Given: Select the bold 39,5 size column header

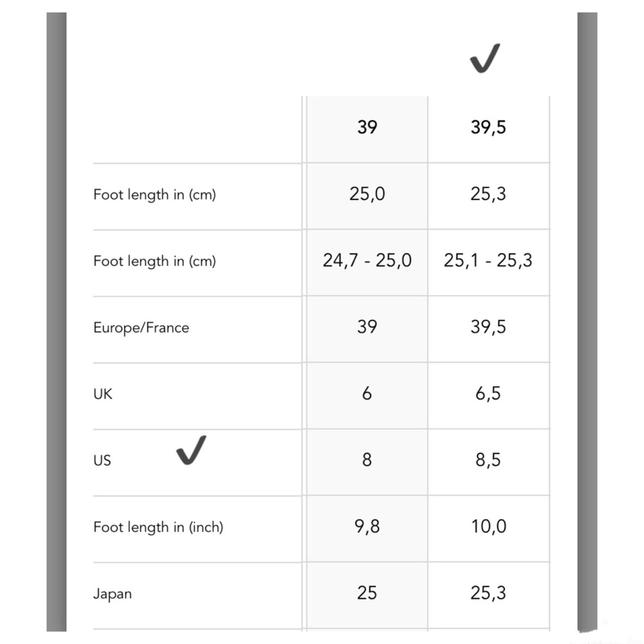Looking at the screenshot, I should coord(488,128).
